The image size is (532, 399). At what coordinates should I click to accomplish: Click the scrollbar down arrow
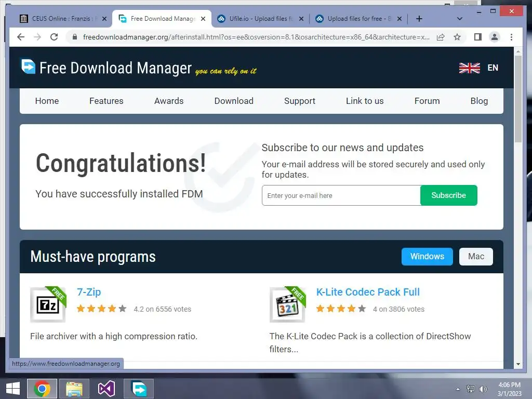click(x=518, y=364)
